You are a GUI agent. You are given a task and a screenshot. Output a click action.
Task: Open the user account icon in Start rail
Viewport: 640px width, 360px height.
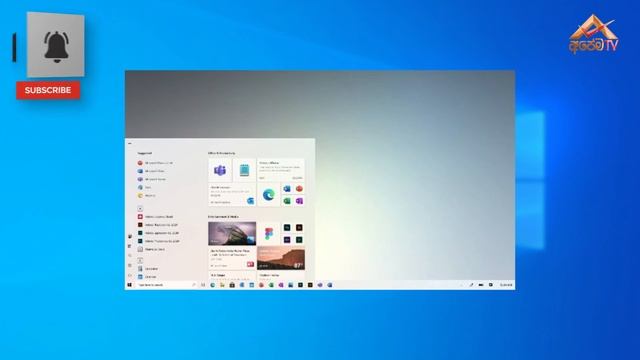point(130,236)
